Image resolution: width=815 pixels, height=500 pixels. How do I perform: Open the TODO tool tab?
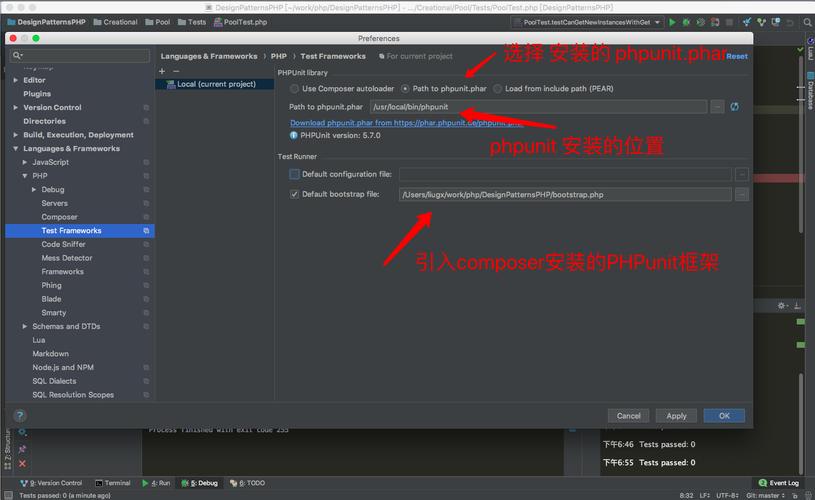pos(247,483)
